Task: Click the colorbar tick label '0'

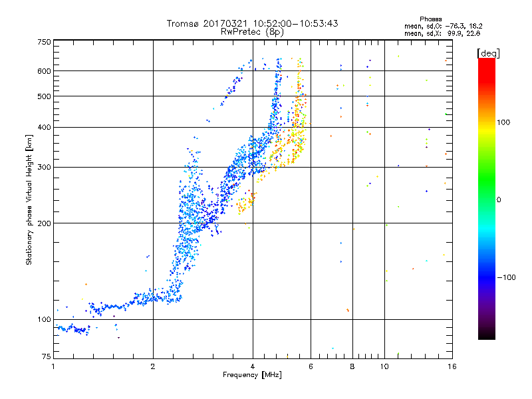Action: point(499,199)
